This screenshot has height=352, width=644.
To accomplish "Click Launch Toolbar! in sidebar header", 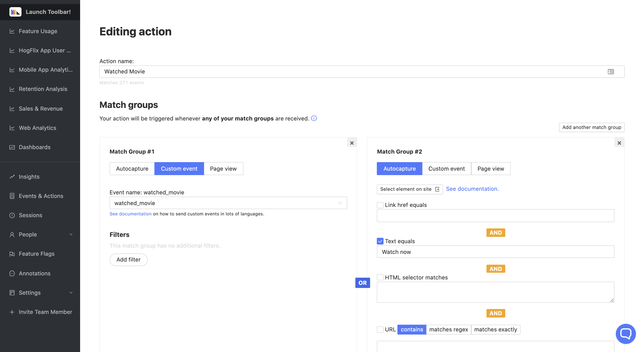I will pos(40,12).
